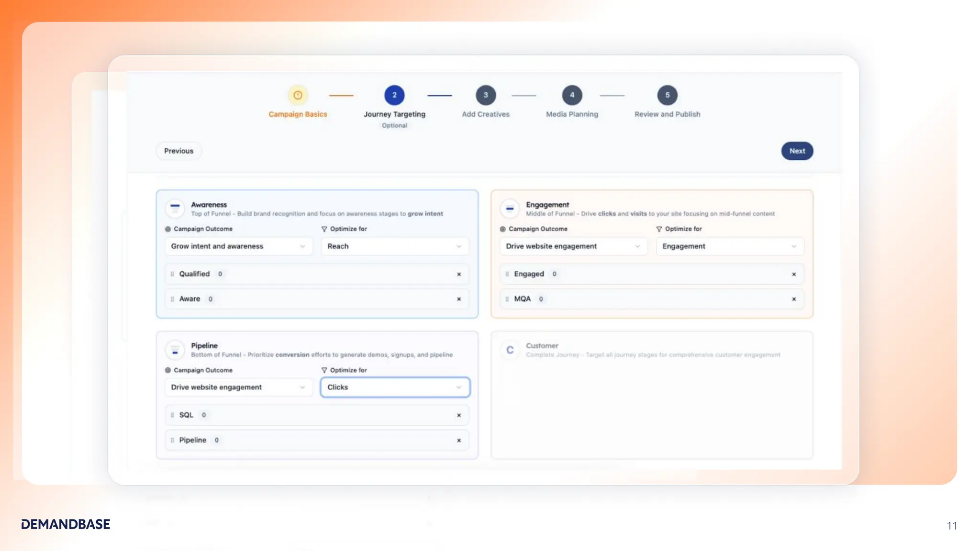Click the Awareness funnel stage icon

(x=175, y=208)
